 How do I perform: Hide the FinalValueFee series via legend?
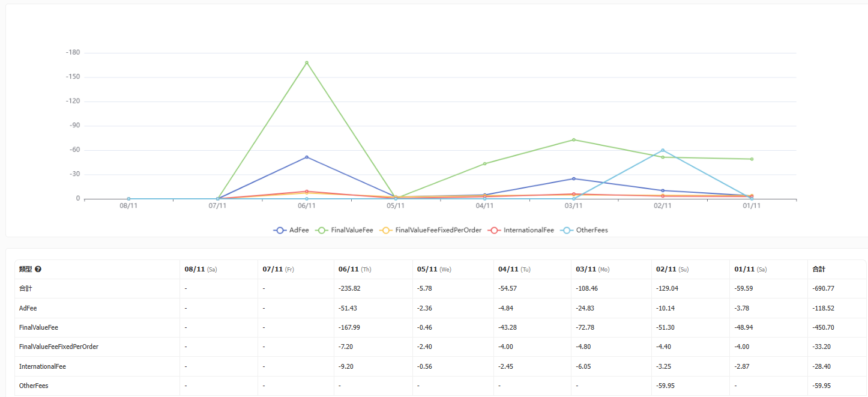(x=346, y=230)
